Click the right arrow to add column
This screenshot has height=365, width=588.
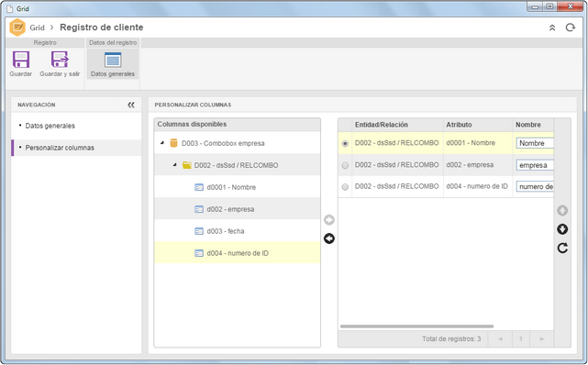click(x=329, y=219)
